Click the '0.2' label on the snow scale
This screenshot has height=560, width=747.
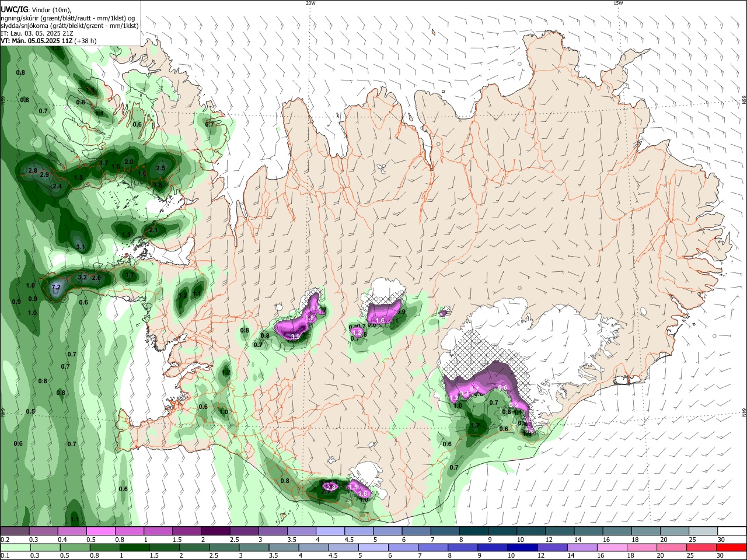tap(4, 540)
